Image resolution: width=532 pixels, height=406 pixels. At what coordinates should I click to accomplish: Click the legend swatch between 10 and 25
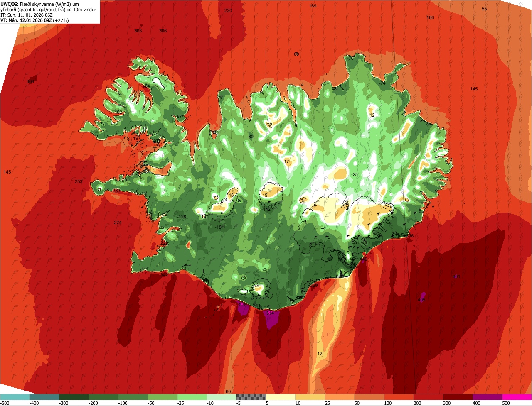(310, 397)
